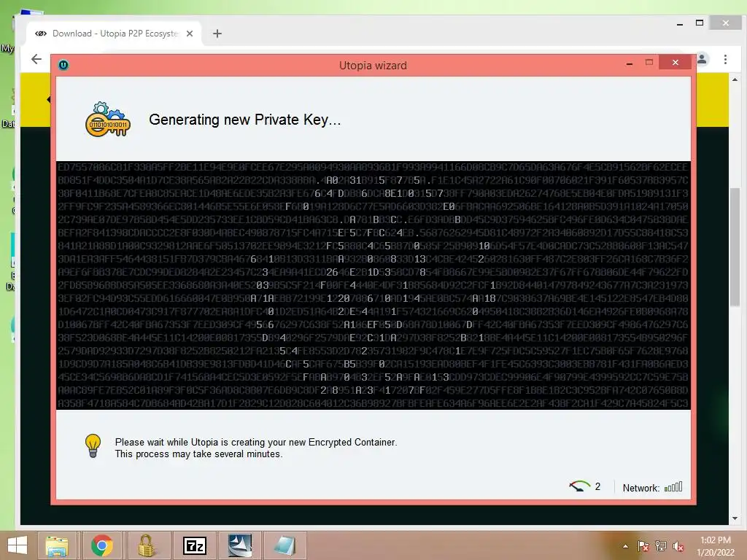
Task: Click the network tray icon
Action: [x=661, y=546]
